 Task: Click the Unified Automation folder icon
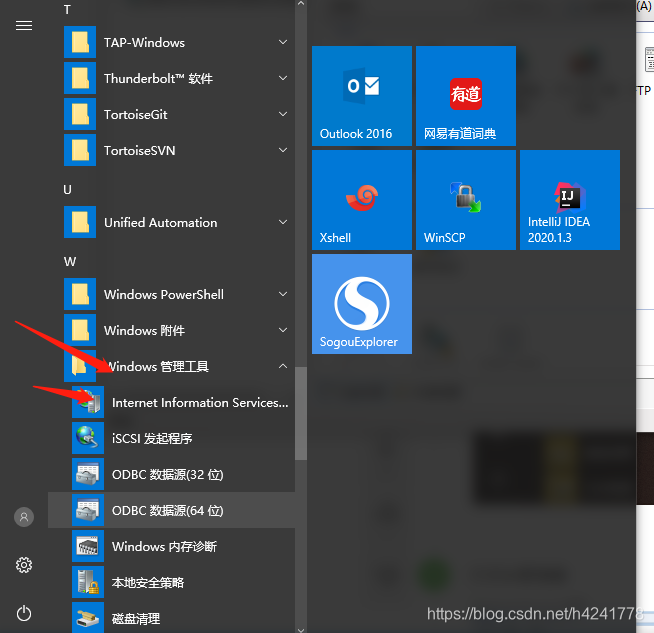pos(80,222)
